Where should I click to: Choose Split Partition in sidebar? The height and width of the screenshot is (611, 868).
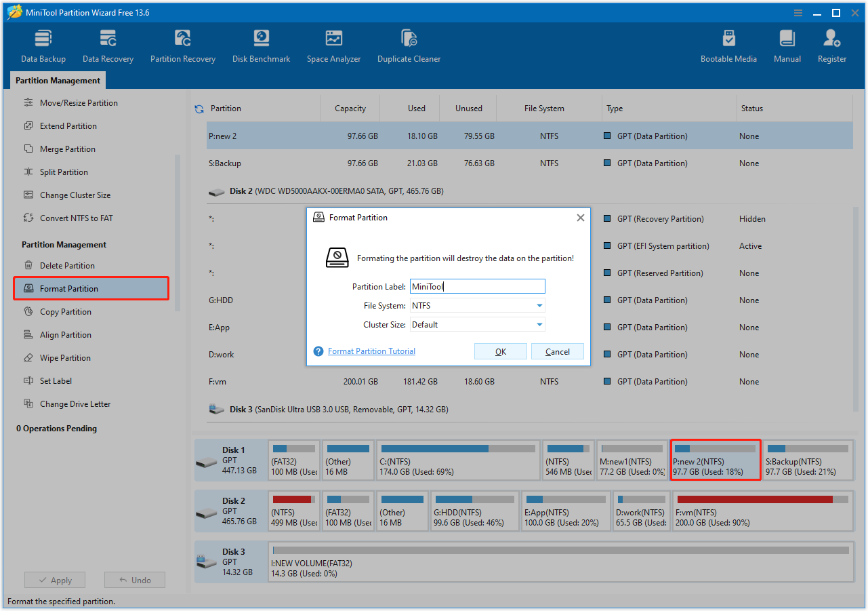click(64, 172)
